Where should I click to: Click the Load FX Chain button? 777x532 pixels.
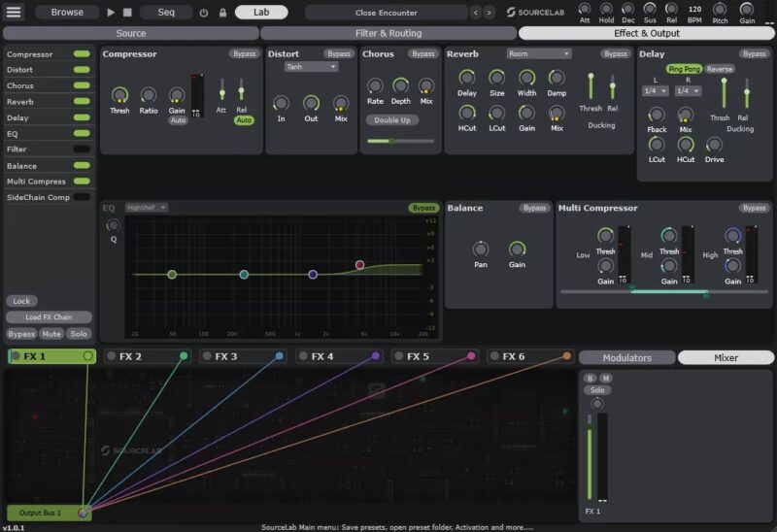coord(49,317)
